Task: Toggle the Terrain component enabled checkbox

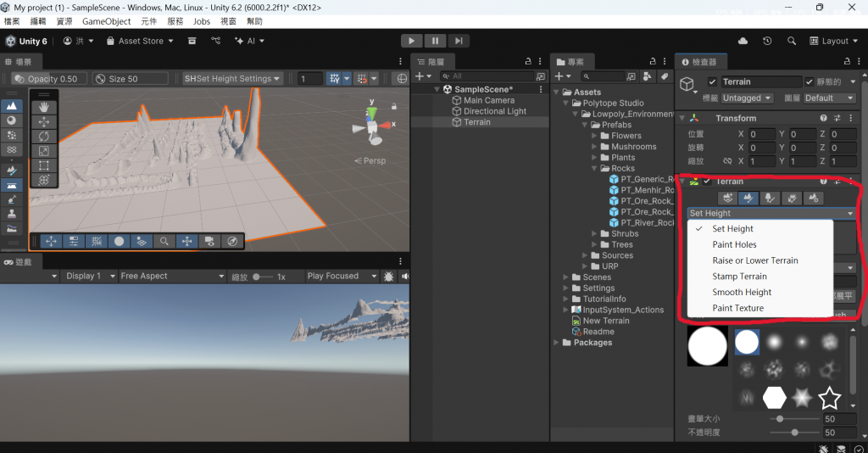Action: pos(707,181)
